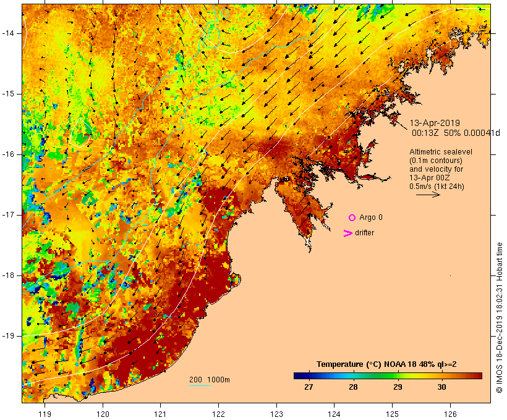This screenshot has width=507, height=420.
Task: Click the 'Argo 0' legend label
Action: click(x=371, y=217)
